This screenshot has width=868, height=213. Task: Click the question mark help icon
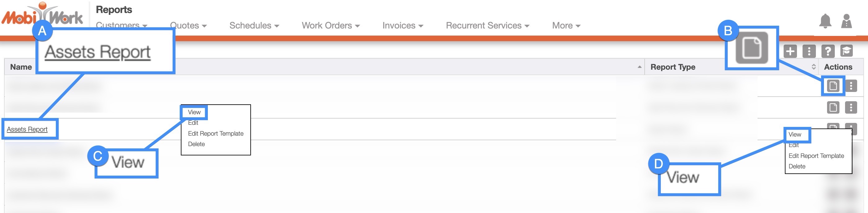click(828, 51)
